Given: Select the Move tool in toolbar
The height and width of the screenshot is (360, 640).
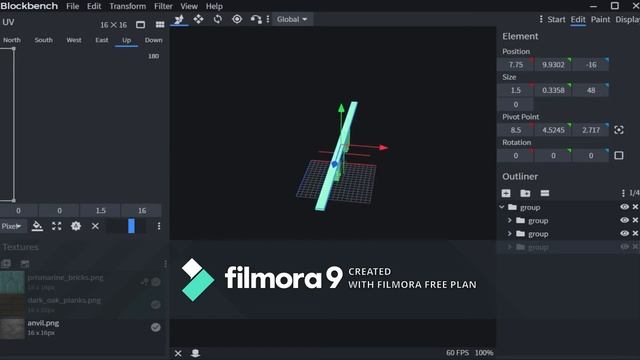Looking at the screenshot, I should pos(179,19).
